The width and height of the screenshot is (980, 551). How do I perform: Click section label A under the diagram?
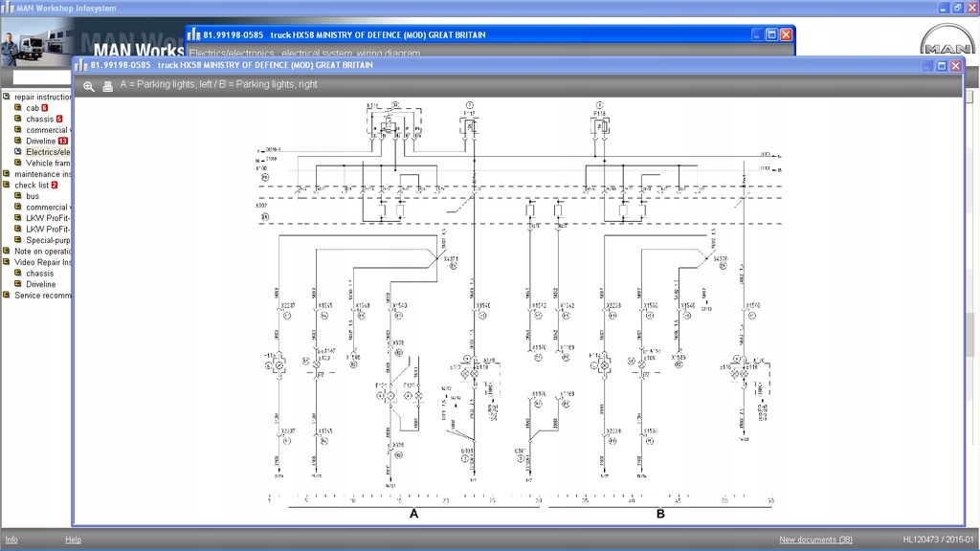point(413,514)
